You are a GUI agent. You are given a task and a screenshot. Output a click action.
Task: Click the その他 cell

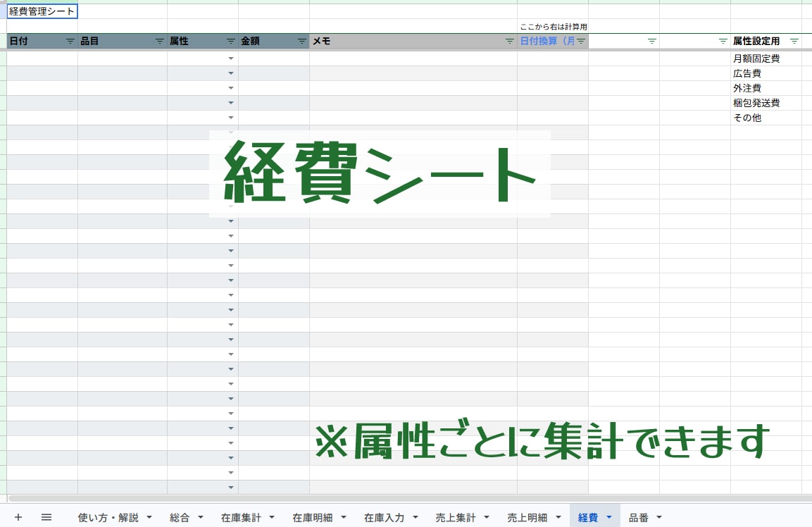pyautogui.click(x=766, y=118)
